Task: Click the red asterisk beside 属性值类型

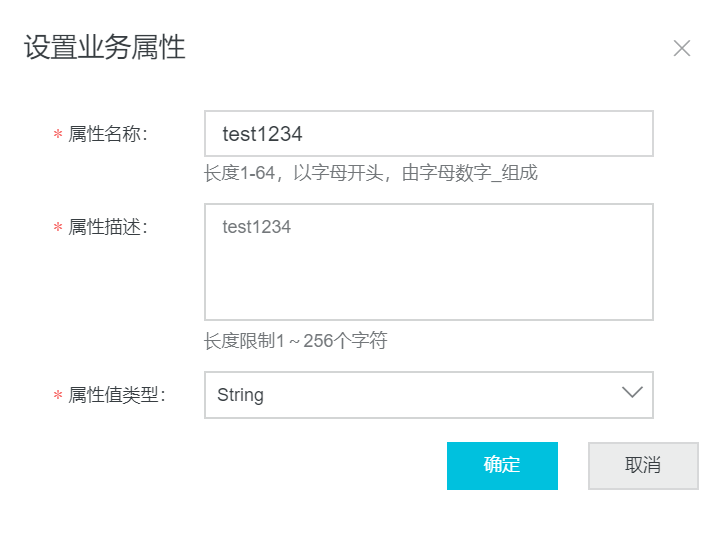Action: coord(58,396)
